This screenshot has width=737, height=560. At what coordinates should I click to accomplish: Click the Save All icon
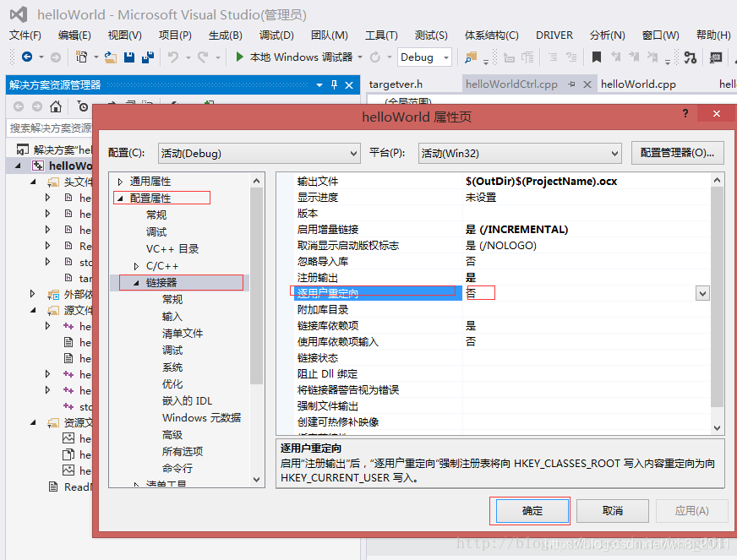click(x=148, y=57)
